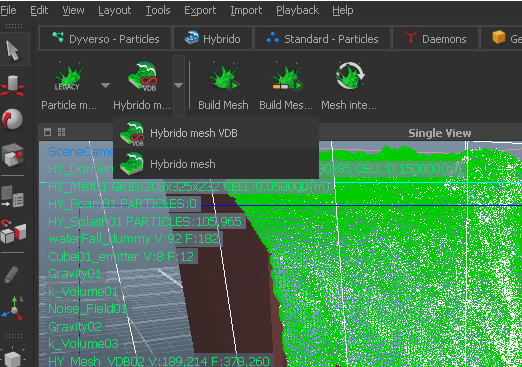Open the View menu
Viewport: 522px width, 367px height.
73,11
